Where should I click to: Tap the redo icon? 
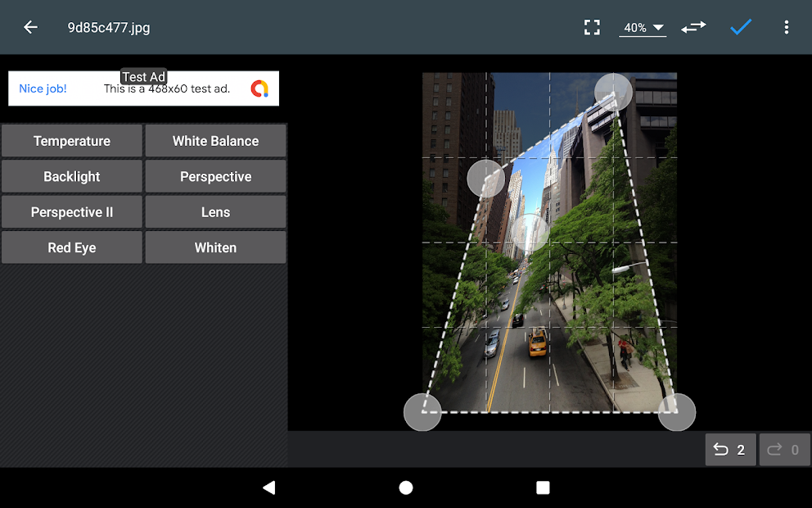tap(783, 449)
